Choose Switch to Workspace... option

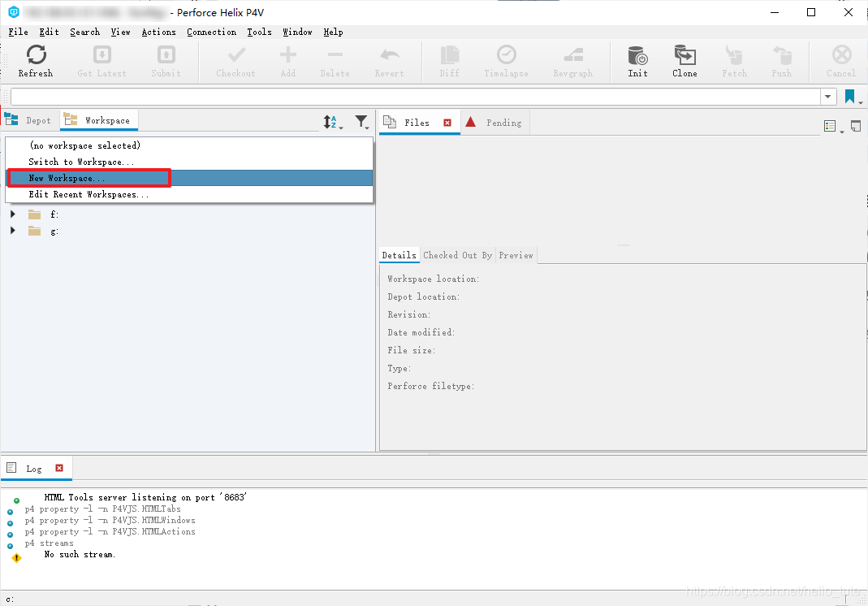pyautogui.click(x=189, y=162)
